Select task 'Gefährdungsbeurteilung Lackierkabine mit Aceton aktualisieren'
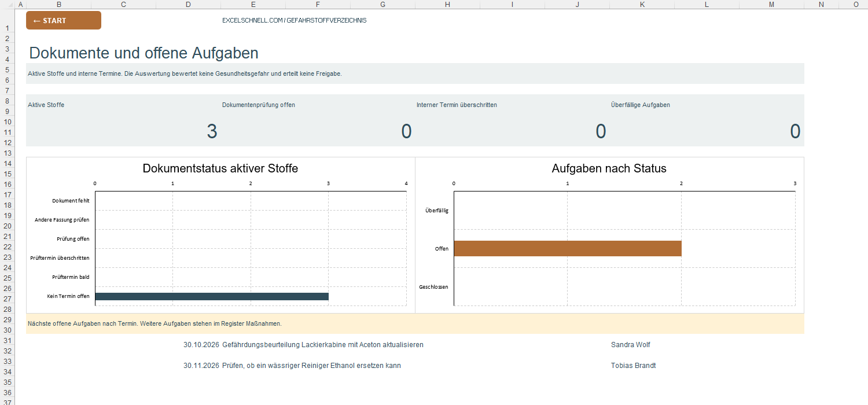The height and width of the screenshot is (405, 868). (323, 344)
